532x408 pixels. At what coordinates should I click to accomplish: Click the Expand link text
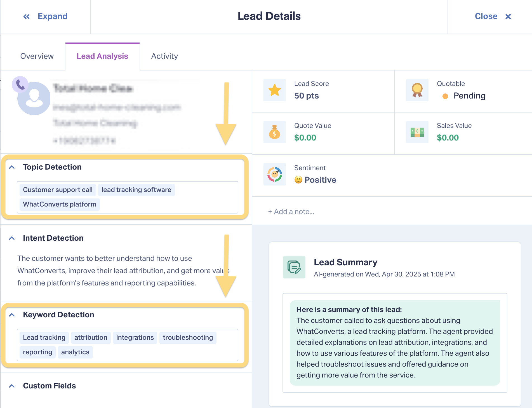click(x=53, y=16)
